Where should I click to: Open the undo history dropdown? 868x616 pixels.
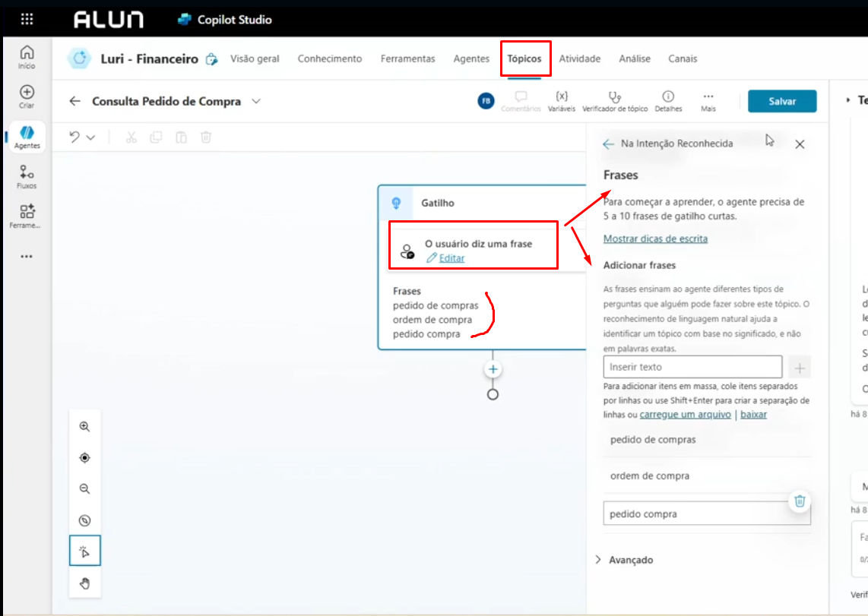tap(89, 137)
